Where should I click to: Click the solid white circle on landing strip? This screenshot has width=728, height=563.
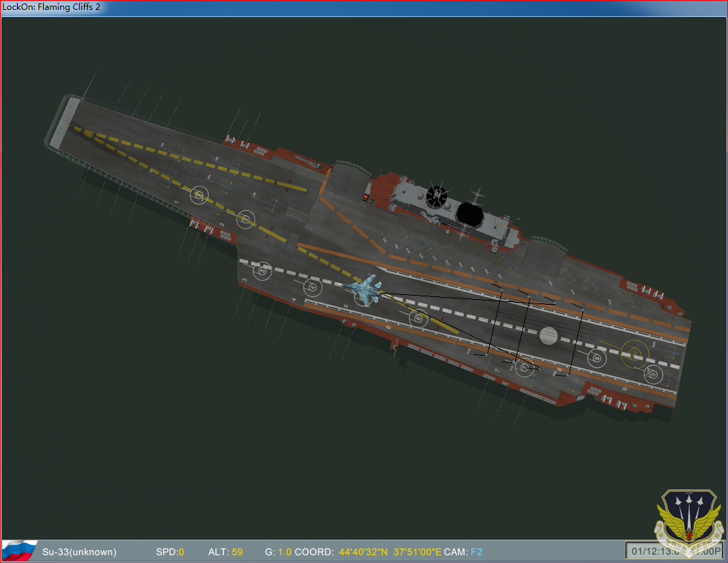(548, 335)
